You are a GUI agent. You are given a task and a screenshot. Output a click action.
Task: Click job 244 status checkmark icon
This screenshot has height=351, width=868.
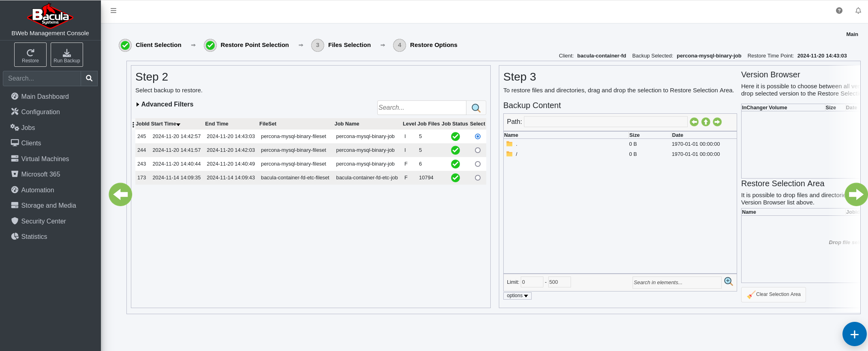455,150
